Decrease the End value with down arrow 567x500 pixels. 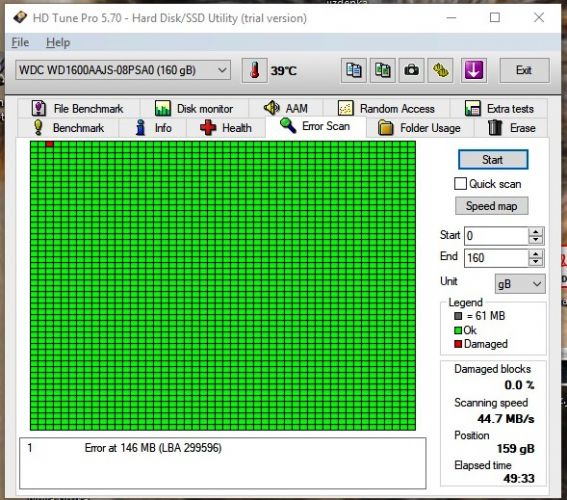point(536,262)
